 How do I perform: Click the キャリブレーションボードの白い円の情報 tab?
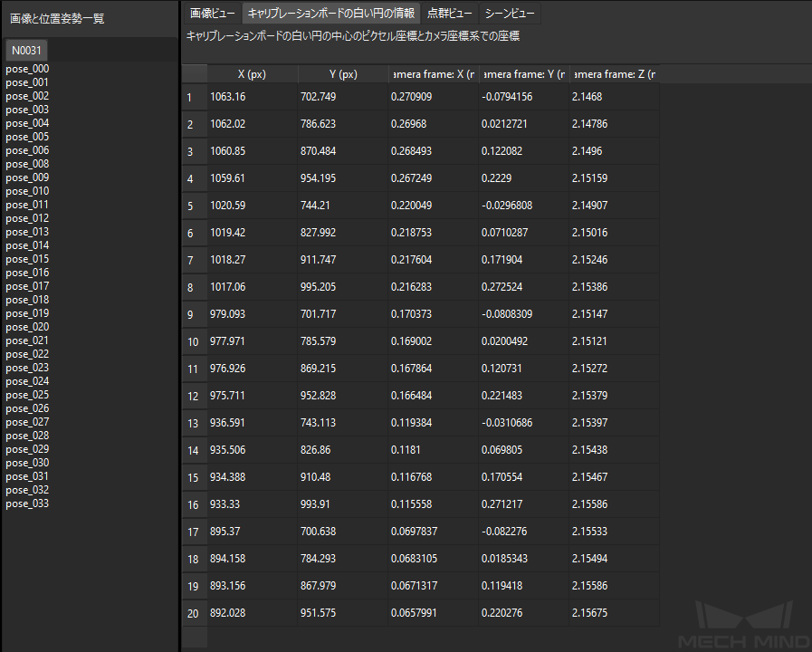[331, 14]
